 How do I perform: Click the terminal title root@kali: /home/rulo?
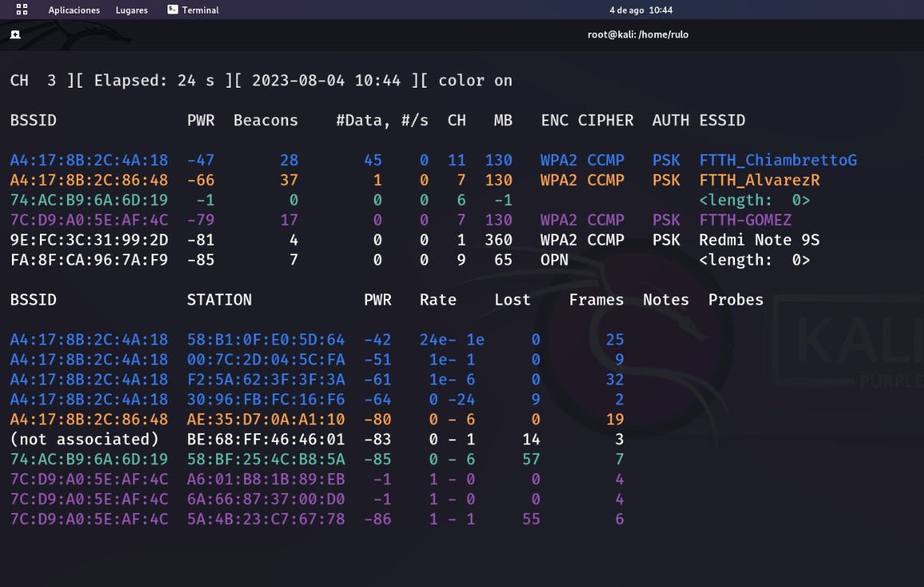coord(638,34)
